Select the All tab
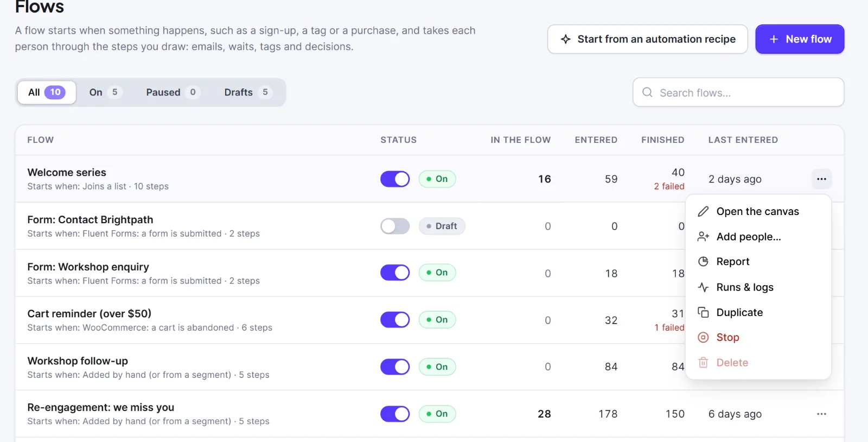This screenshot has width=868, height=442. click(x=47, y=92)
